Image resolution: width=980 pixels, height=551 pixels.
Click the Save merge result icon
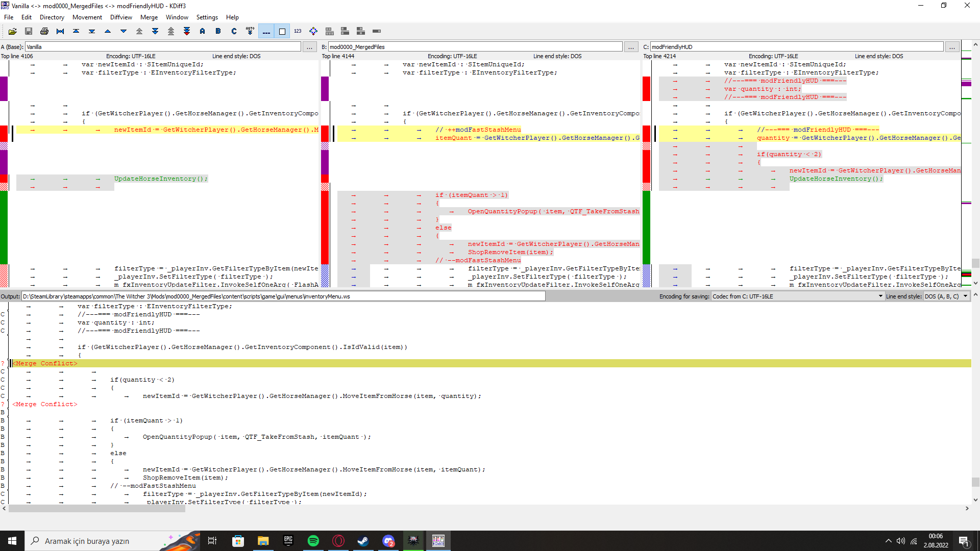[x=29, y=32]
